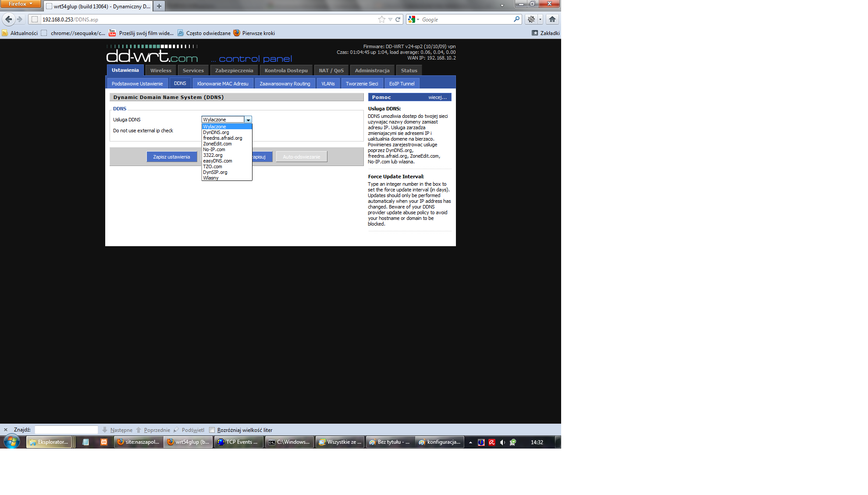Click the Services navigation icon
Screen dimensions: 868x495
(x=192, y=70)
